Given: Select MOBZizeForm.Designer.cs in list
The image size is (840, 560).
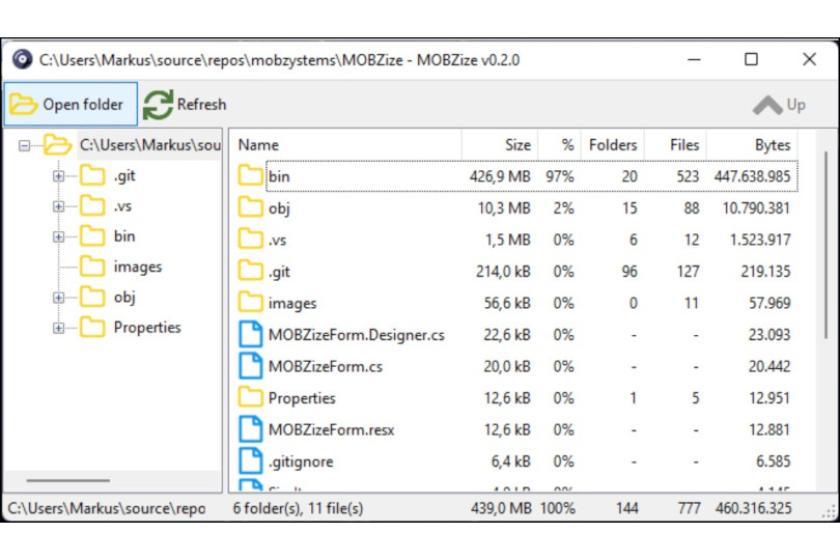Looking at the screenshot, I should coord(356,334).
